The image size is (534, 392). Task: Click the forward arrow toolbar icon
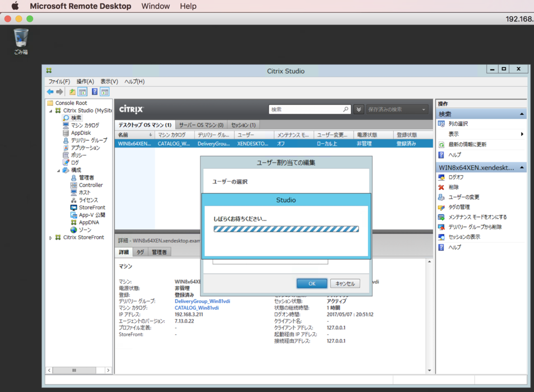click(59, 92)
